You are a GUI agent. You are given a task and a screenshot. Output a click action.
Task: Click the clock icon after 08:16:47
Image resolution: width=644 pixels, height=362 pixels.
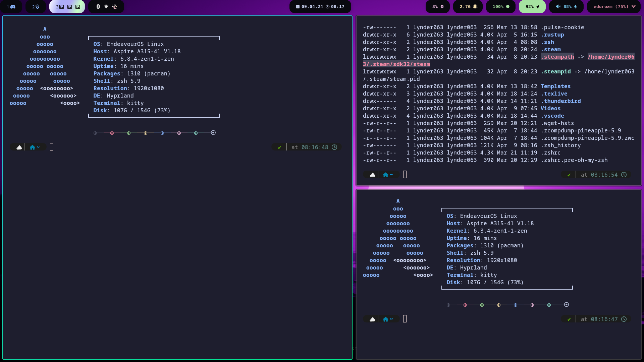click(x=624, y=319)
